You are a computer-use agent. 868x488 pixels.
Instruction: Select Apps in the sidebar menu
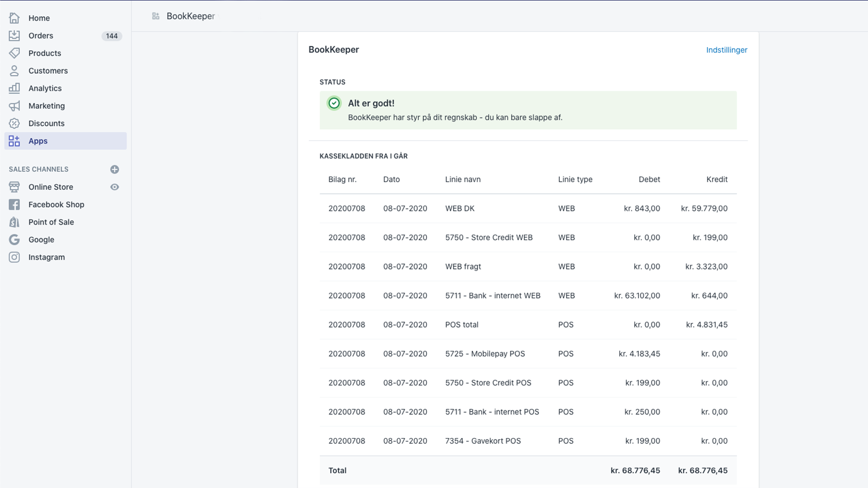[x=38, y=141]
